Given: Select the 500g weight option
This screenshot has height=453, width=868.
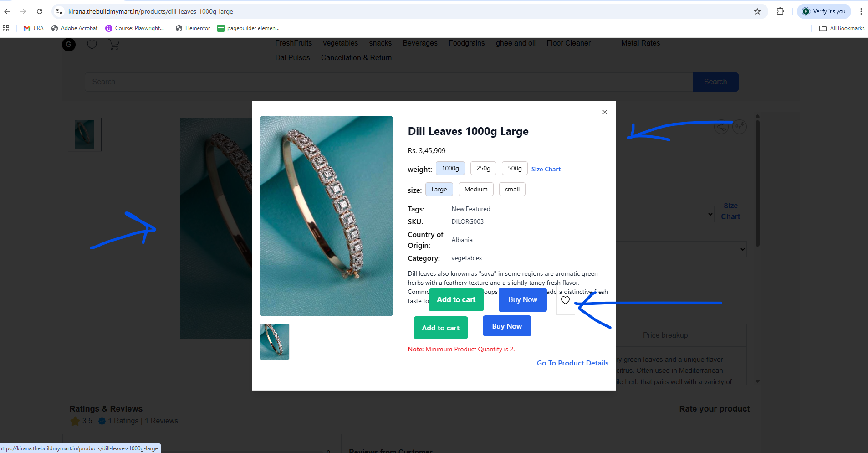Looking at the screenshot, I should [515, 169].
